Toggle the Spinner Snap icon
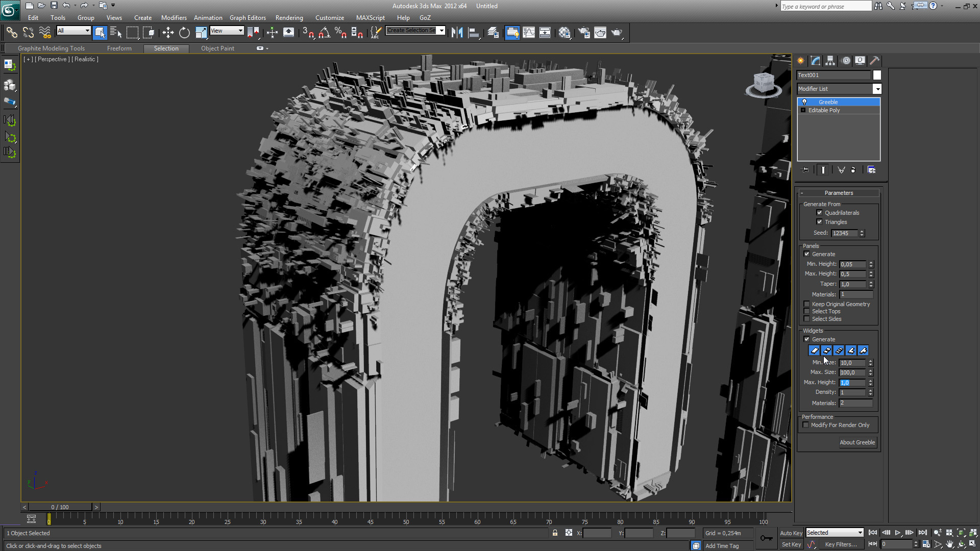Screen dimensions: 980x551 pos(357,33)
